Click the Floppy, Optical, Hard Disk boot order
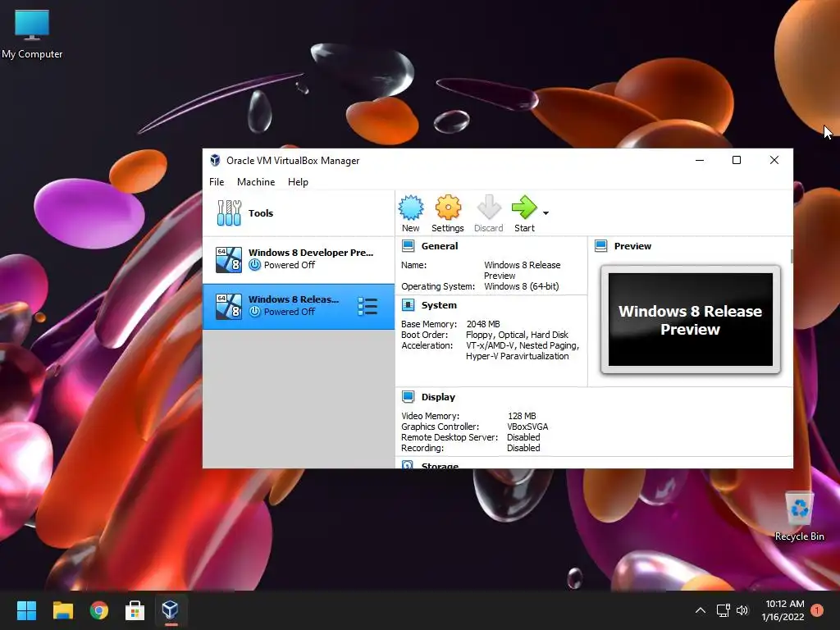 [517, 335]
